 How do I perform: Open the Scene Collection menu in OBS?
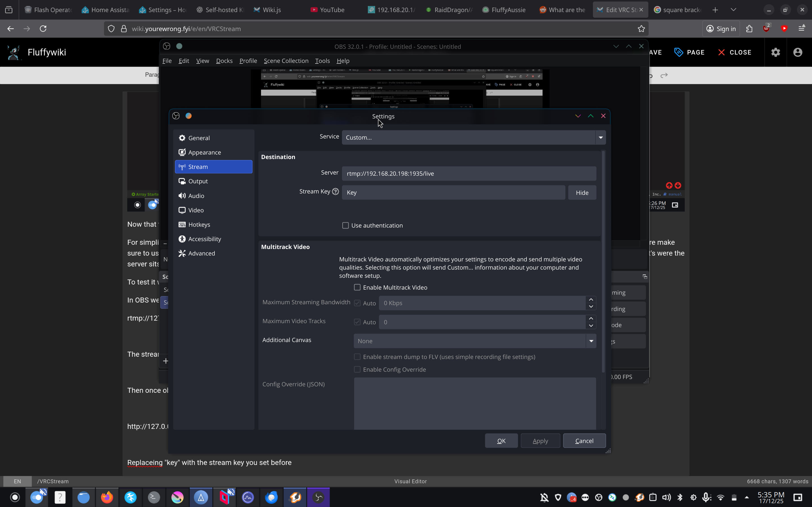[286, 61]
